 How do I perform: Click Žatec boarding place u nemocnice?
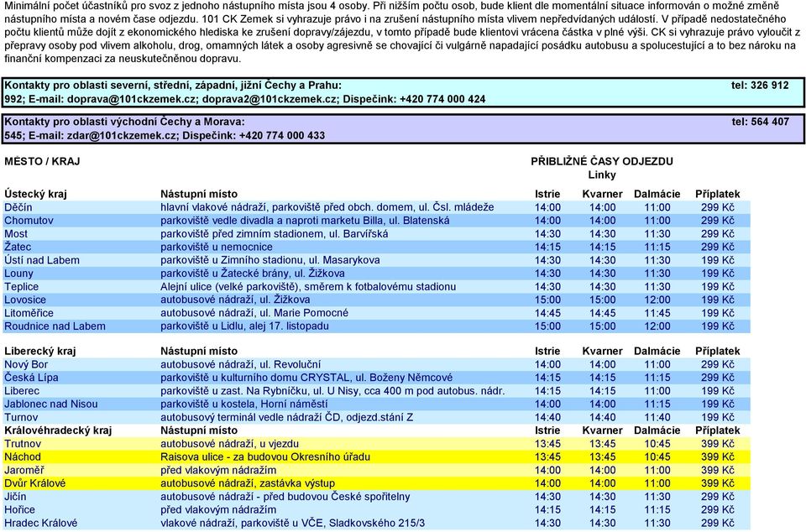point(217,247)
